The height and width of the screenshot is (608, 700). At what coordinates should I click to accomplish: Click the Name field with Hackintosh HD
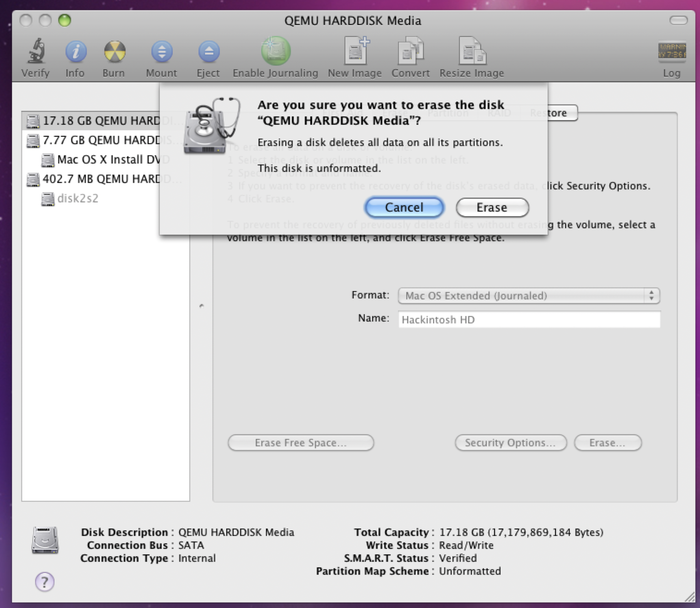[x=529, y=320]
